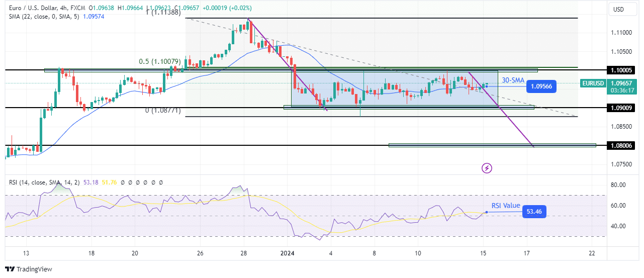Click the 1.07500 price on the axis
This screenshot has width=644, height=278.
pos(620,164)
